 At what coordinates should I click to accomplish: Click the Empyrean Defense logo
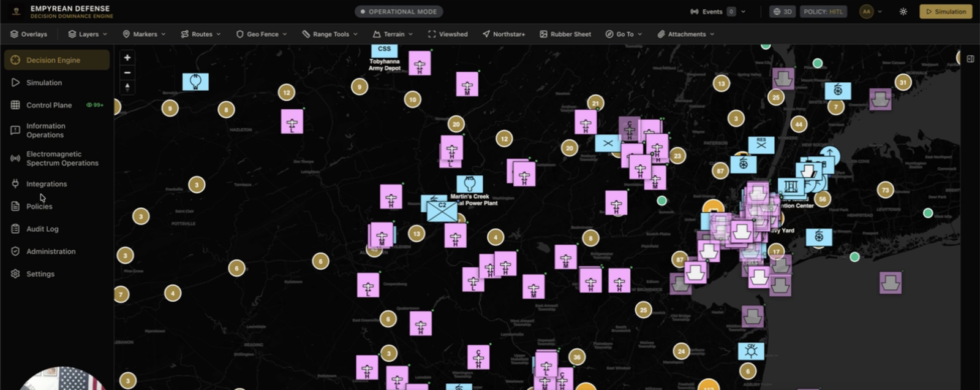17,12
